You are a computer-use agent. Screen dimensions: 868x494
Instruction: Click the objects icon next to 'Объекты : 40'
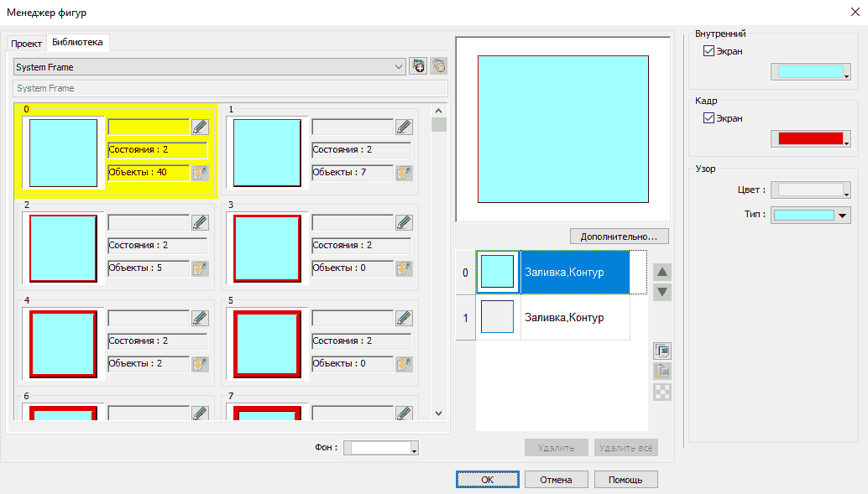coord(200,173)
